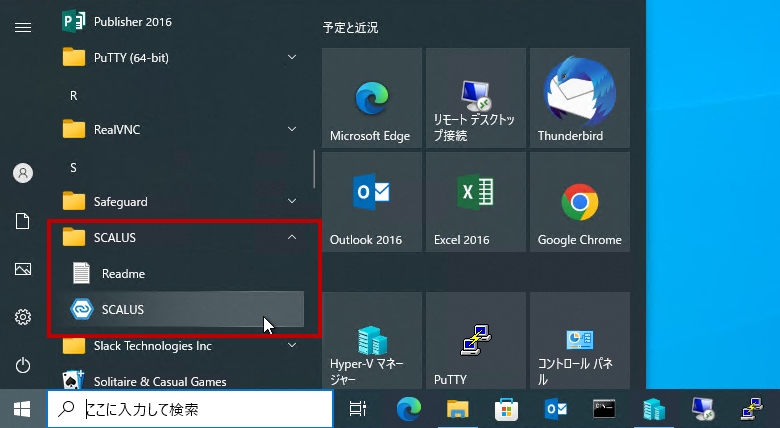
Task: Open Hyper-V Manager taskbar icon
Action: 653,409
